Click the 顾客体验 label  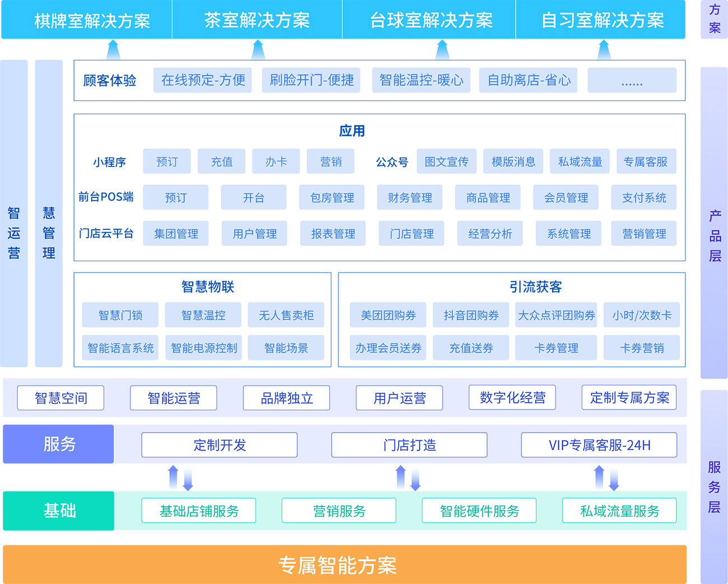(x=110, y=81)
